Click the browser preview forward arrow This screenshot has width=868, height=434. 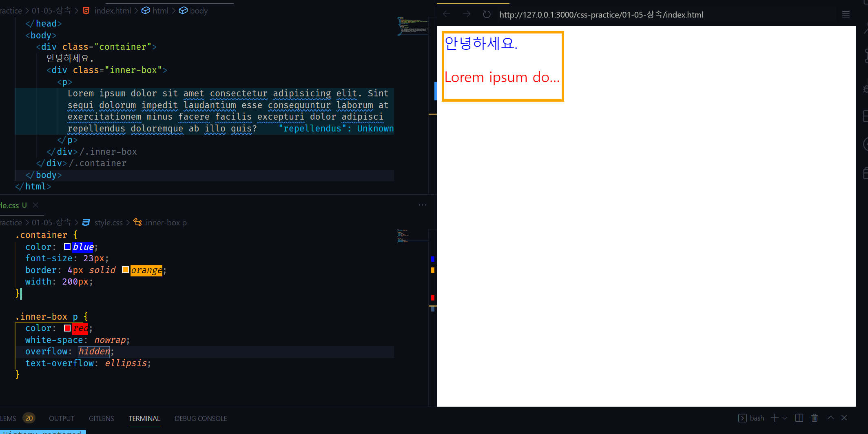click(x=467, y=14)
